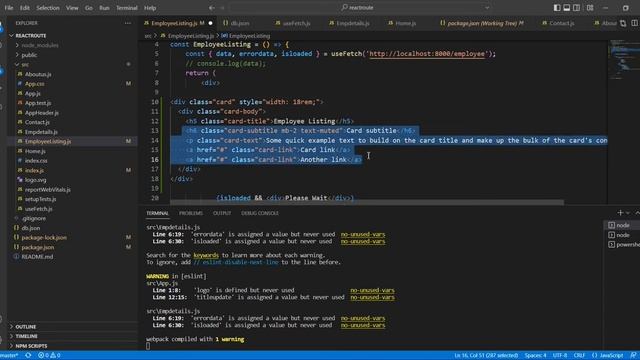This screenshot has width=640, height=360.
Task: Open the Run menu
Action: coord(104,8)
